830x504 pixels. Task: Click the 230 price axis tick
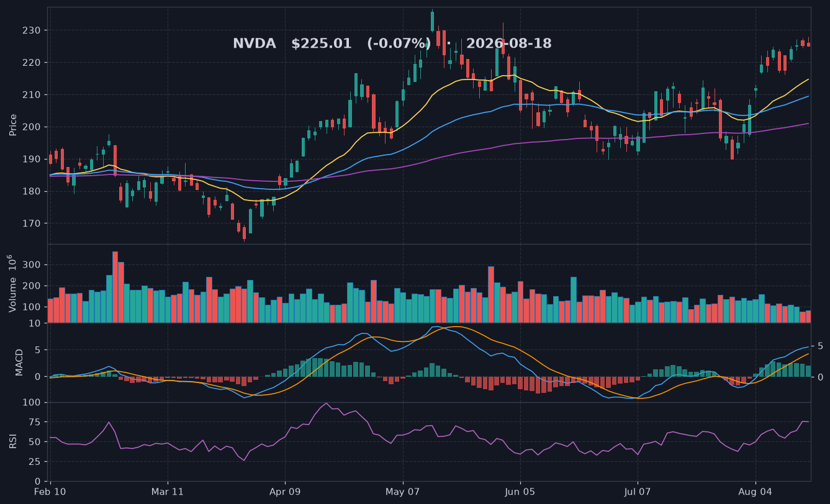(32, 30)
